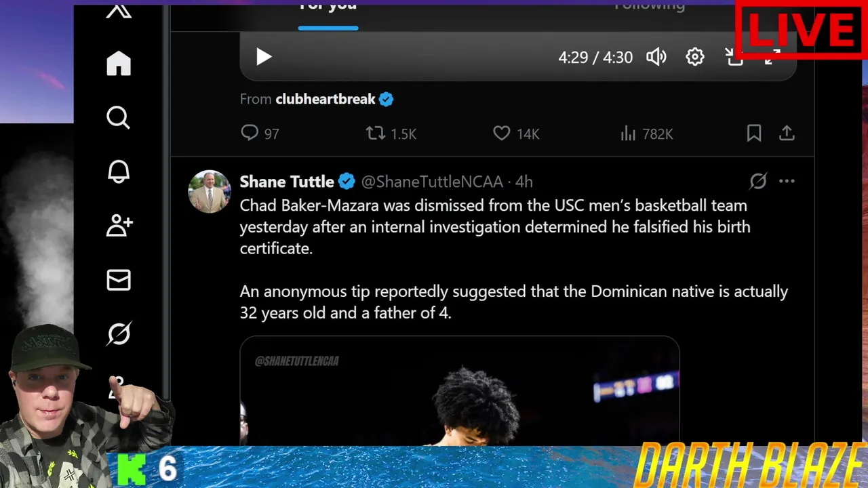This screenshot has height=488, width=868.
Task: Open the Explore search icon
Action: (119, 117)
